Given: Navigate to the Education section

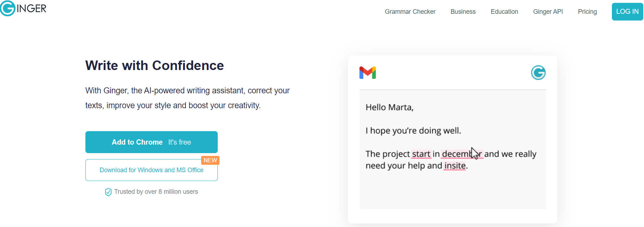Looking at the screenshot, I should 504,11.
